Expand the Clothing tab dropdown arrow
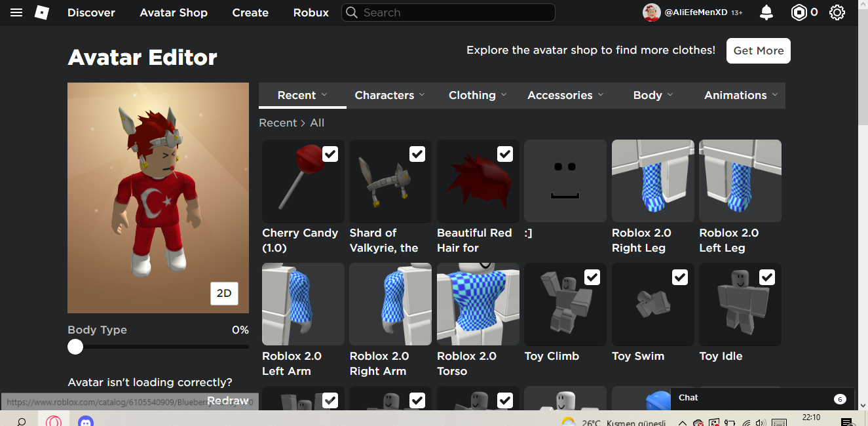This screenshot has width=868, height=426. click(504, 95)
